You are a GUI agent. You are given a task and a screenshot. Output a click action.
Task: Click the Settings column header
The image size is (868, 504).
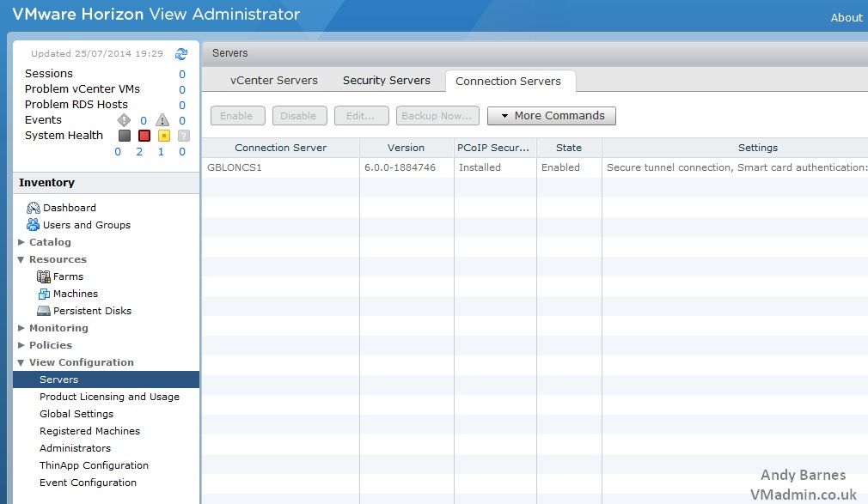735,148
